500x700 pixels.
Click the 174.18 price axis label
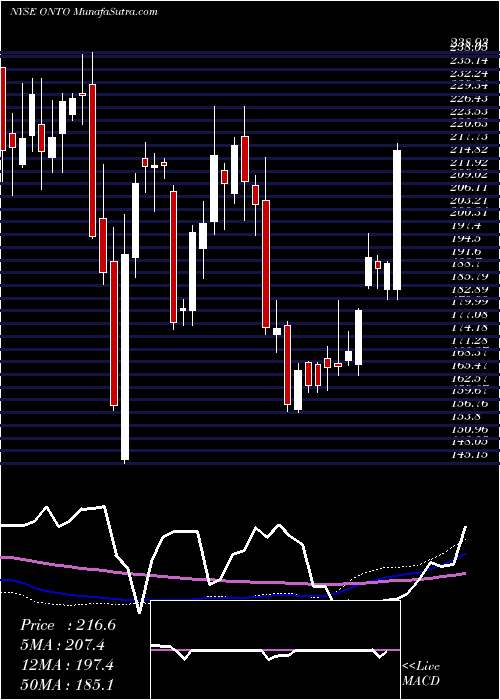coord(468,327)
